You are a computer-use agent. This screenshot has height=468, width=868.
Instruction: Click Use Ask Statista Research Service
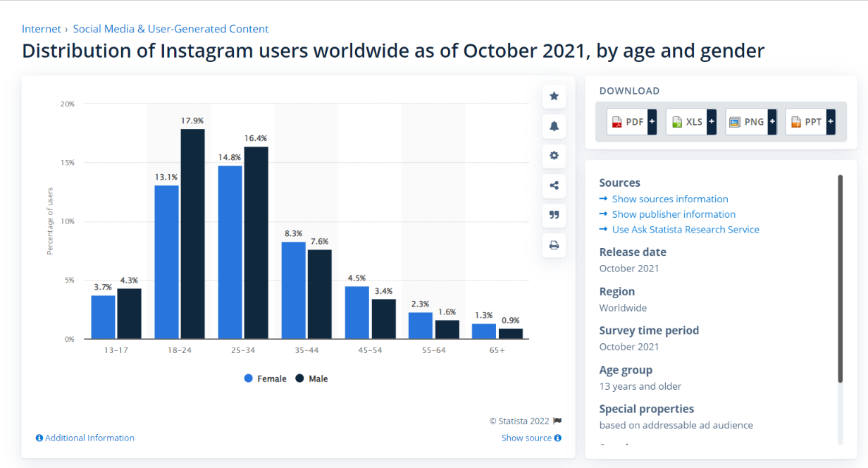click(686, 229)
